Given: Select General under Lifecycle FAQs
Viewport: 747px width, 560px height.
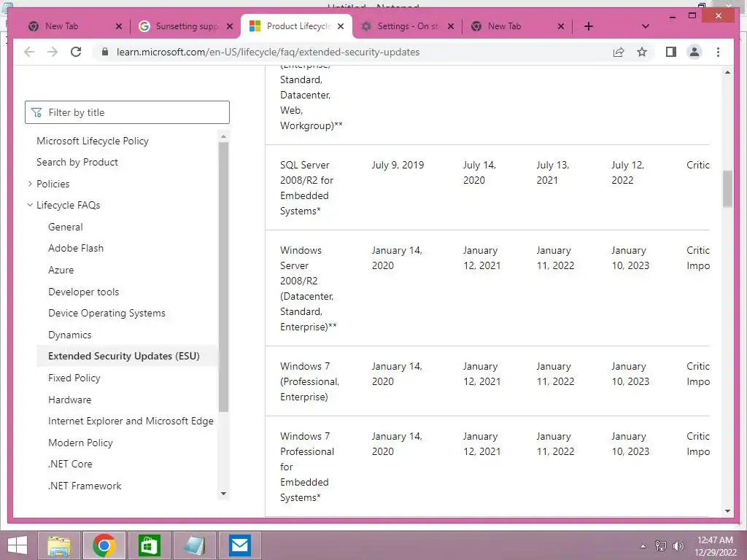Looking at the screenshot, I should click(x=65, y=227).
